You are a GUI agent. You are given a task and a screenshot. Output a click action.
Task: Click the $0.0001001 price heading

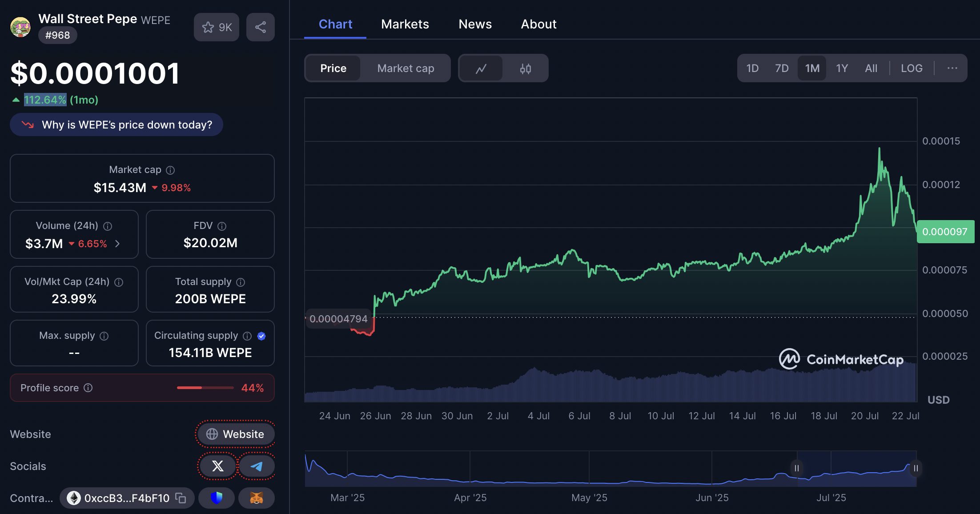95,73
